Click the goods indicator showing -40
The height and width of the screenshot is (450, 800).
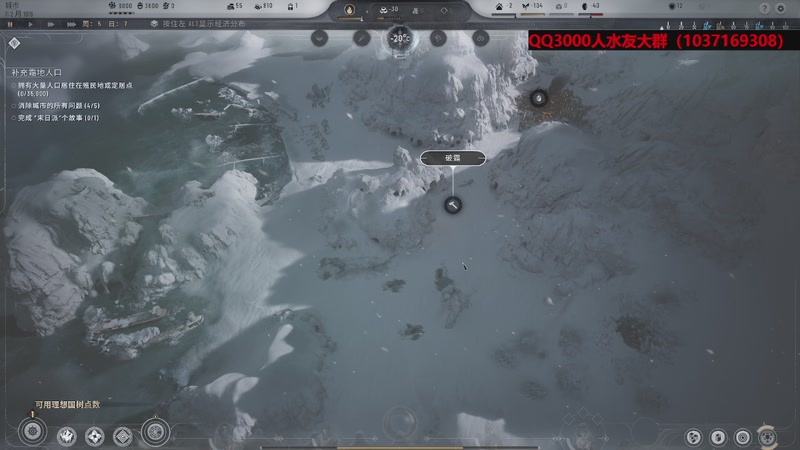[x=590, y=6]
